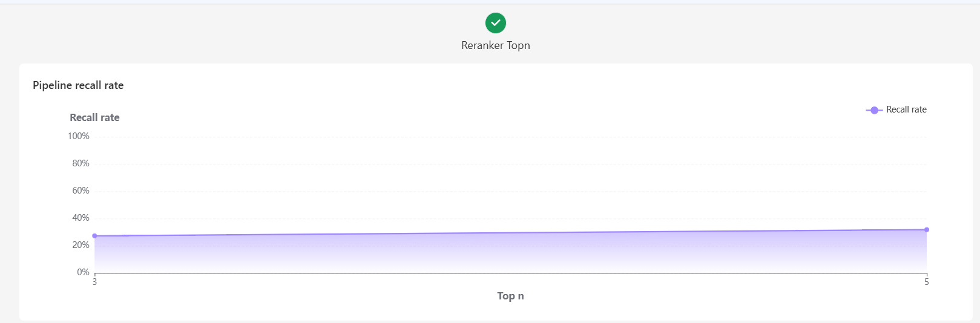
Task: Click the shaded purple area under line
Action: tap(510, 253)
